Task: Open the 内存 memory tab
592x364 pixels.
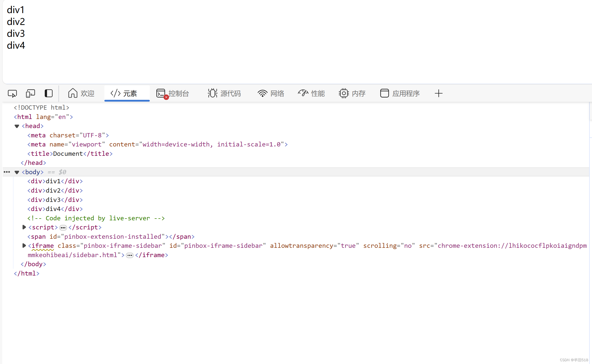Action: 352,94
